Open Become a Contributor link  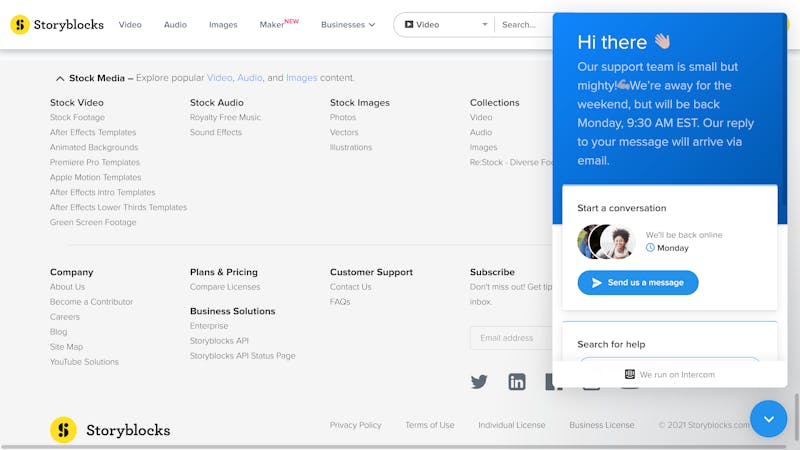(x=91, y=302)
